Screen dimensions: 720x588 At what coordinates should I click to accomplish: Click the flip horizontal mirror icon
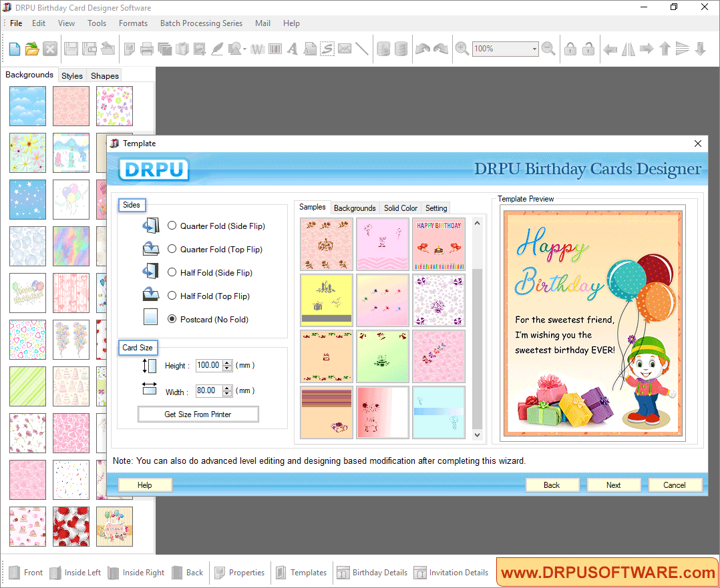click(628, 49)
